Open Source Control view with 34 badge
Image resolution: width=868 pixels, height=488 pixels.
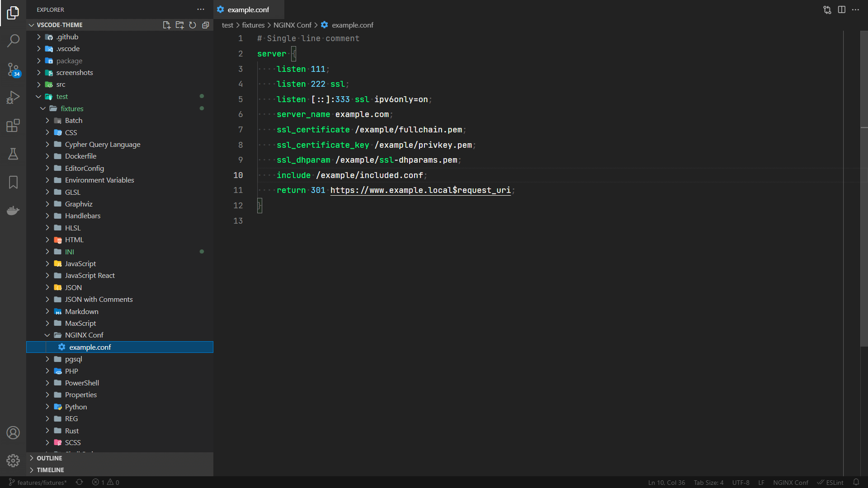point(13,70)
